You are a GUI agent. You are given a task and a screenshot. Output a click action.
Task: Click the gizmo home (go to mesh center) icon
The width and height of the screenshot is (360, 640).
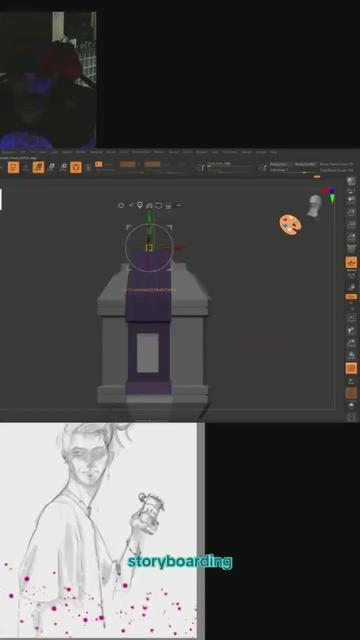(149, 205)
